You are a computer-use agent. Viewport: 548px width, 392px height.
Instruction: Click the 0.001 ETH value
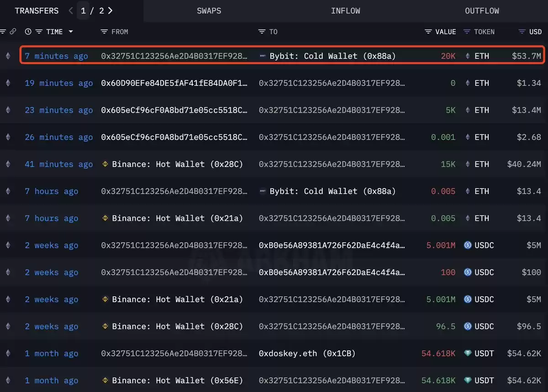coord(443,137)
